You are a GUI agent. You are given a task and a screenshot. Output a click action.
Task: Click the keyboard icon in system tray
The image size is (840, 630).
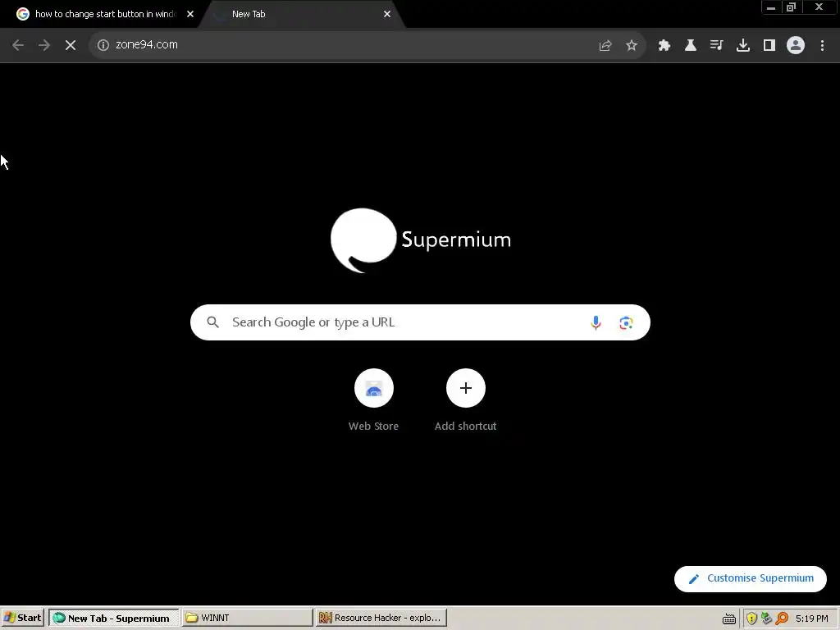[729, 619]
